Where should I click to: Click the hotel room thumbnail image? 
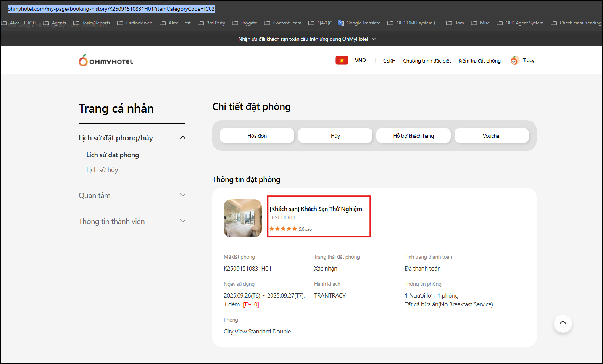[x=243, y=218]
